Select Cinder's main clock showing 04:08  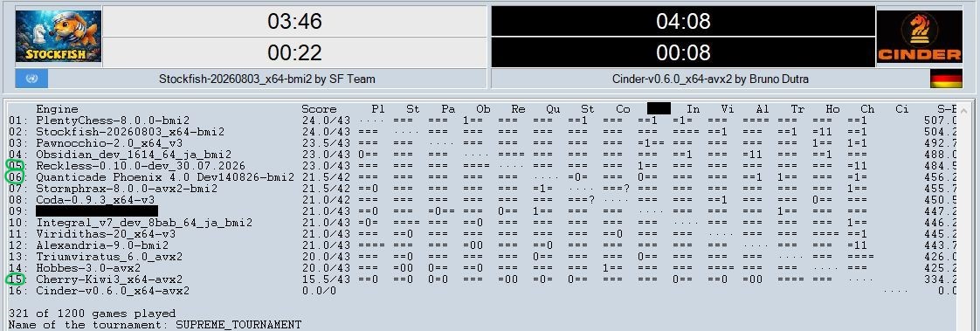683,21
